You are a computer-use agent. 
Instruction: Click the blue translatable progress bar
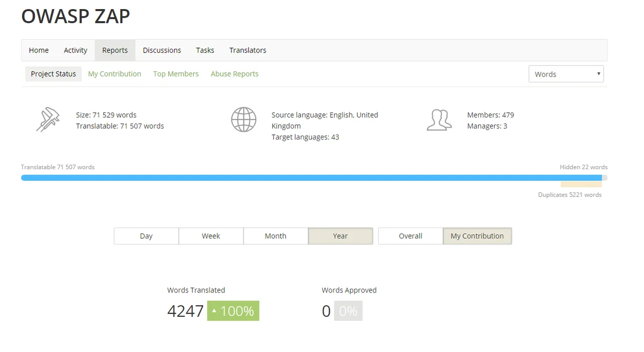(311, 178)
